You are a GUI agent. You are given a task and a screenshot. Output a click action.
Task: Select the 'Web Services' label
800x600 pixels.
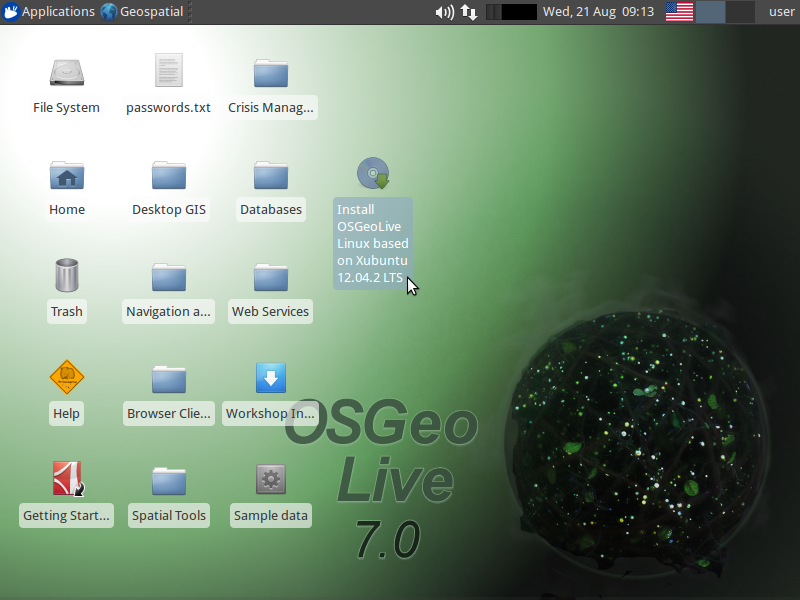[x=270, y=312]
